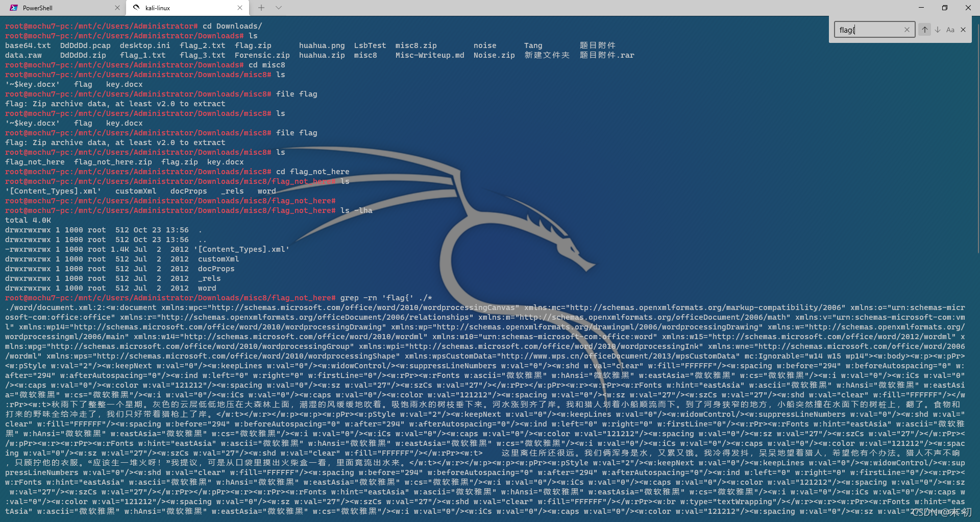Close the PowerShell tab
This screenshot has height=522, width=980.
point(117,8)
